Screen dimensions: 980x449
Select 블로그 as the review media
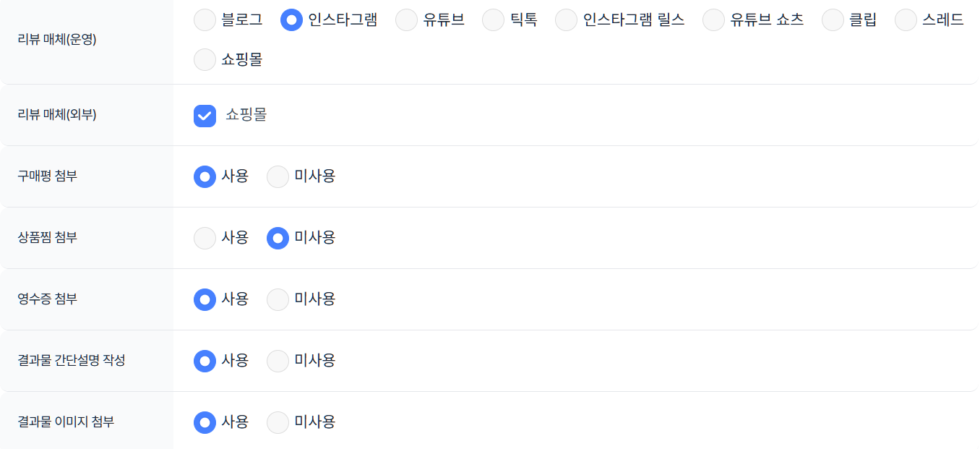click(205, 20)
